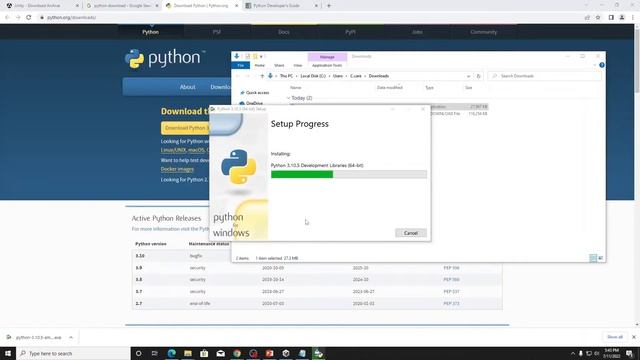Open Chrome profile icon
Viewport: 640px width, 360px height.
(622, 18)
